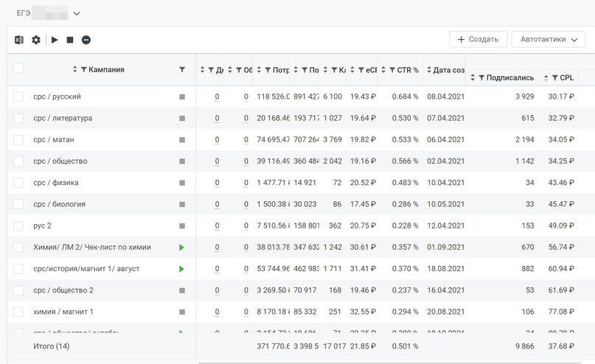The image size is (595, 364).
Task: Filter icon in Кампания column header
Action: pyautogui.click(x=84, y=69)
